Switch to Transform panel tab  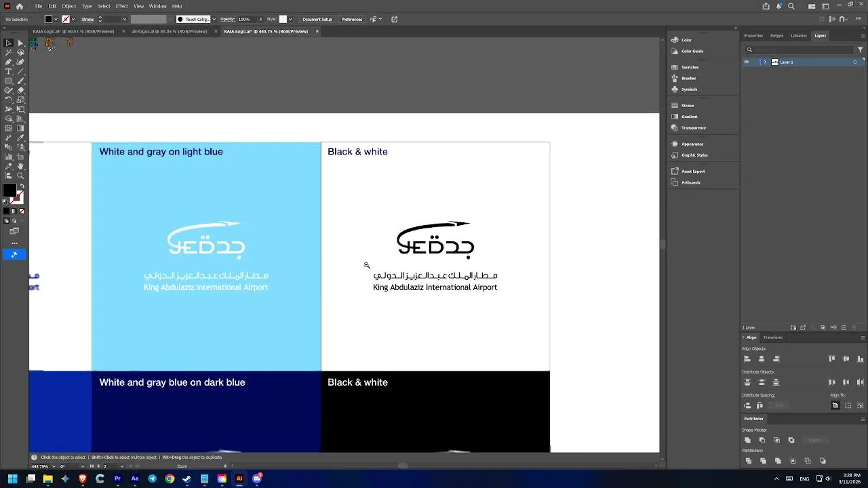click(x=772, y=338)
